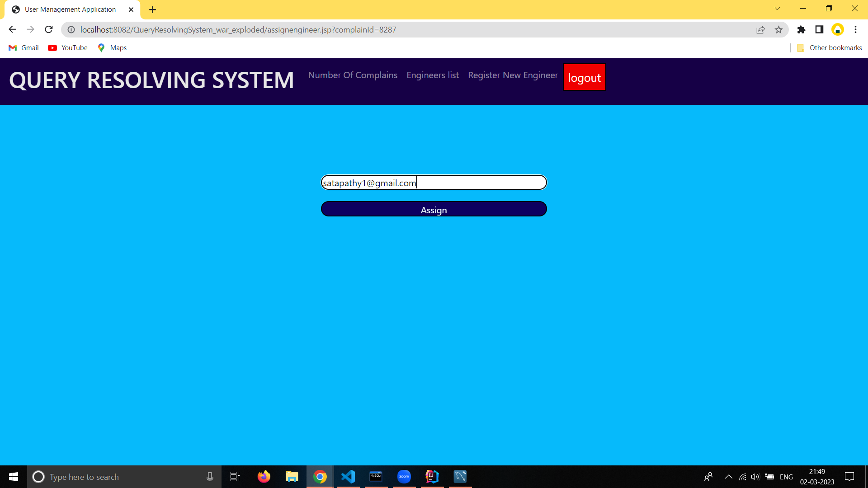
Task: Open the Chrome profile avatar
Action: coord(837,30)
